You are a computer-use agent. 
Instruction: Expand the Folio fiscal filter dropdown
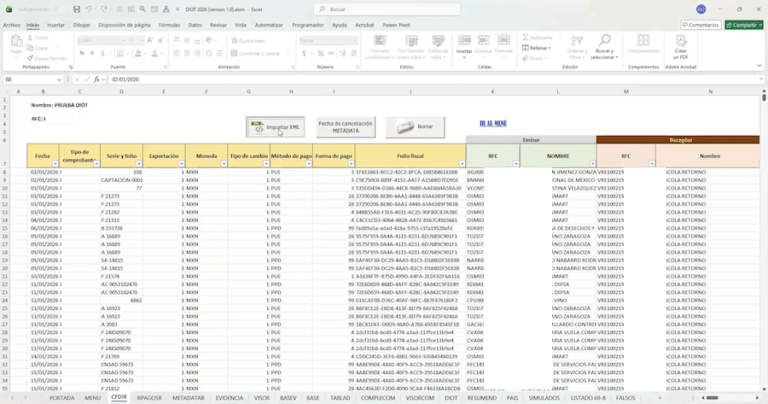pyautogui.click(x=462, y=164)
